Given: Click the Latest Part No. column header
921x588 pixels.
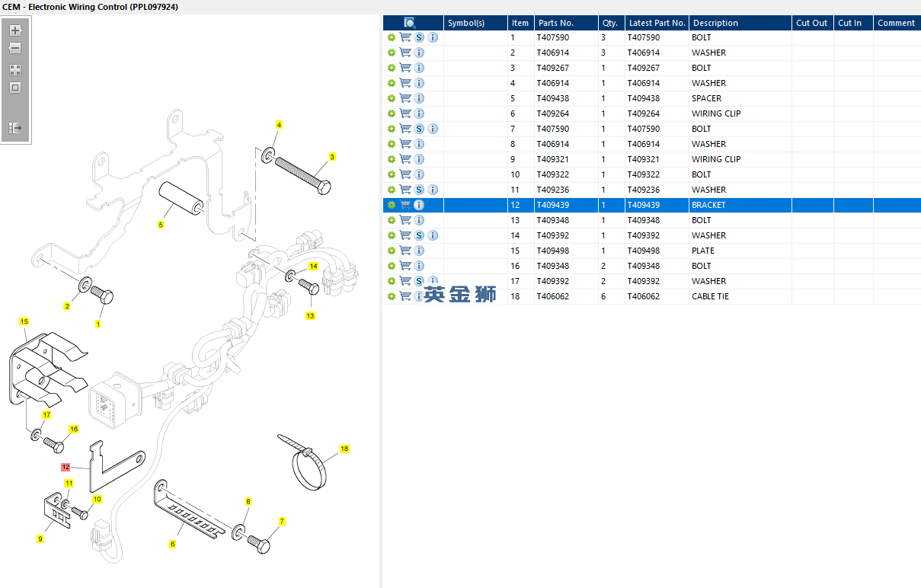Looking at the screenshot, I should [x=657, y=23].
